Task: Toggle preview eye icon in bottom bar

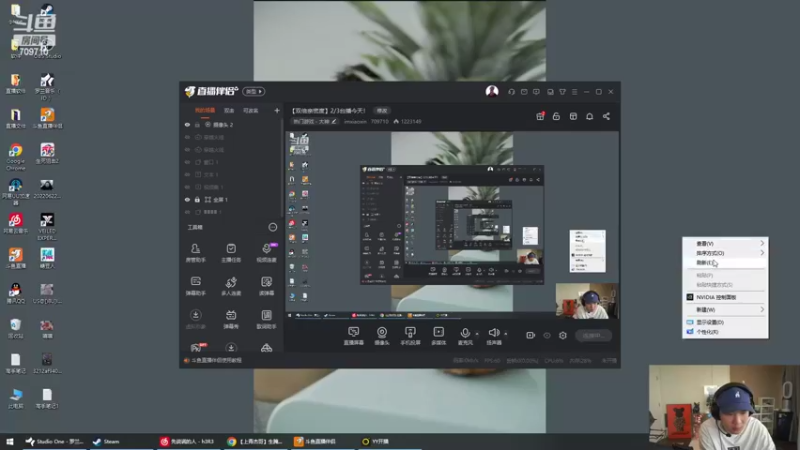Action: [x=547, y=335]
